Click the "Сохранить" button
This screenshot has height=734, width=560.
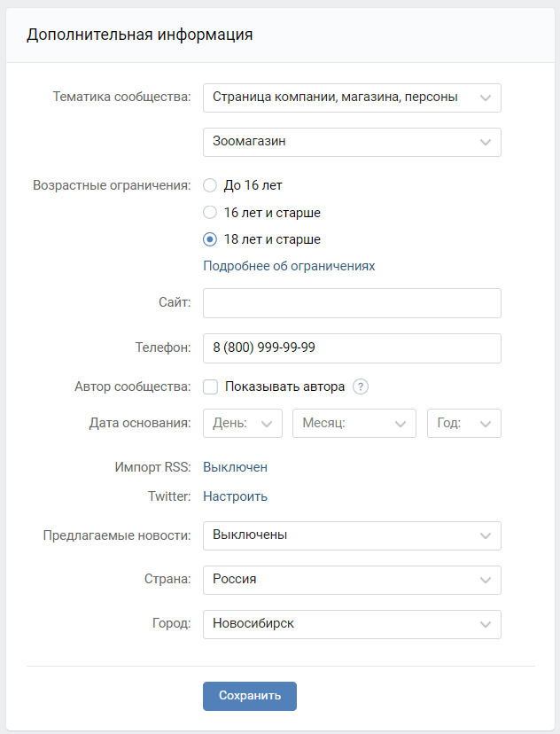tap(250, 696)
